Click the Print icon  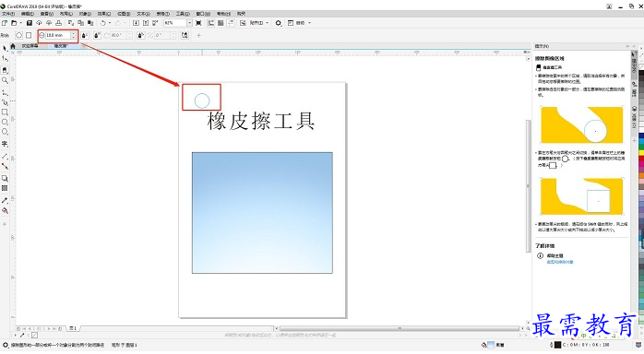pos(59,23)
